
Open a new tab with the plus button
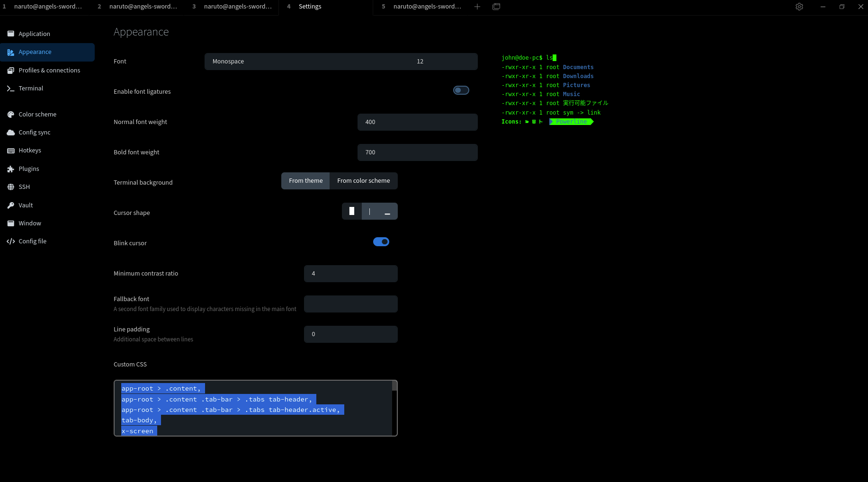pos(477,7)
